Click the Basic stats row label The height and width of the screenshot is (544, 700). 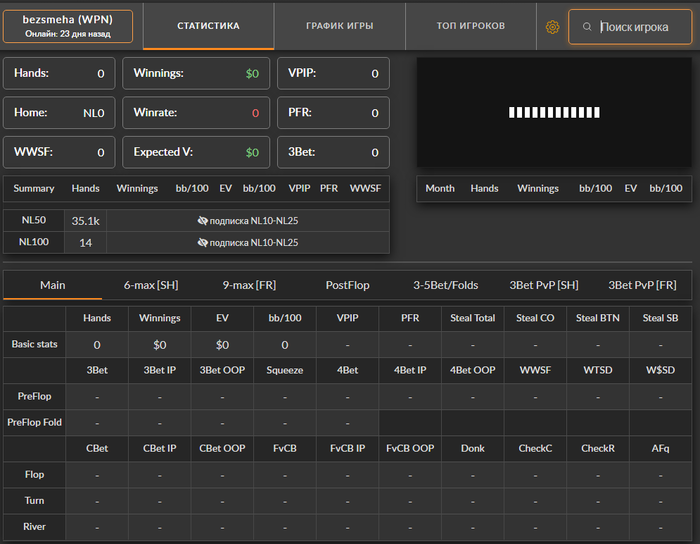tap(34, 344)
